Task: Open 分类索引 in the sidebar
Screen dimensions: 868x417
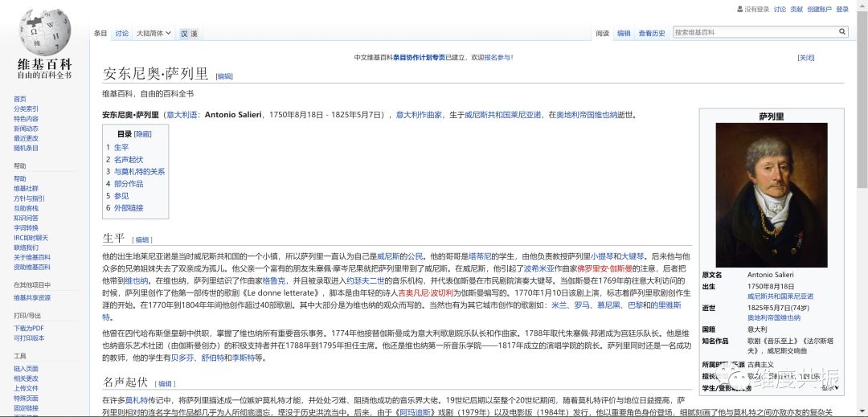Action: 26,109
